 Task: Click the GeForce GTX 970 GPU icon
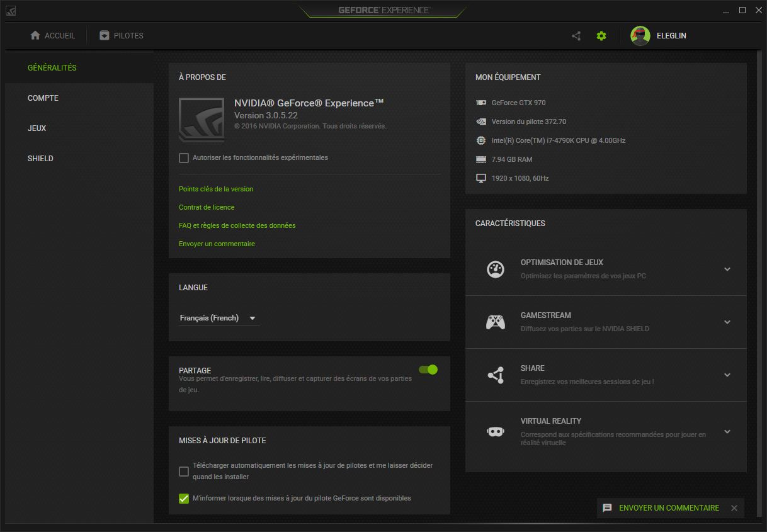click(x=481, y=103)
